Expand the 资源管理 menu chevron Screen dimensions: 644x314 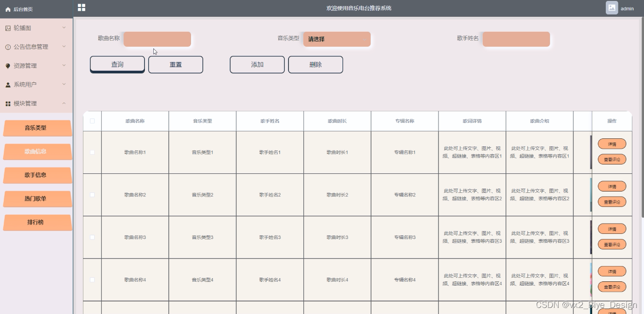(x=64, y=65)
